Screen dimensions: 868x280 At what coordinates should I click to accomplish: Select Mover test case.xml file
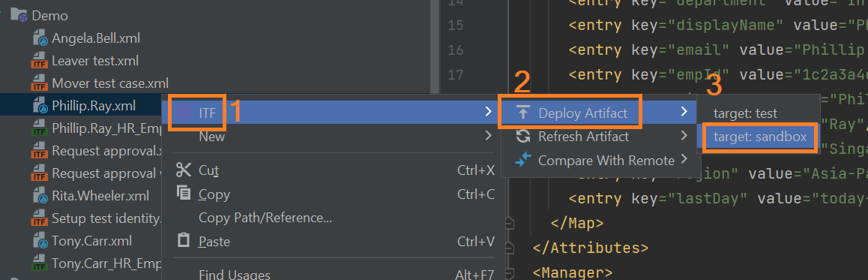[x=110, y=84]
